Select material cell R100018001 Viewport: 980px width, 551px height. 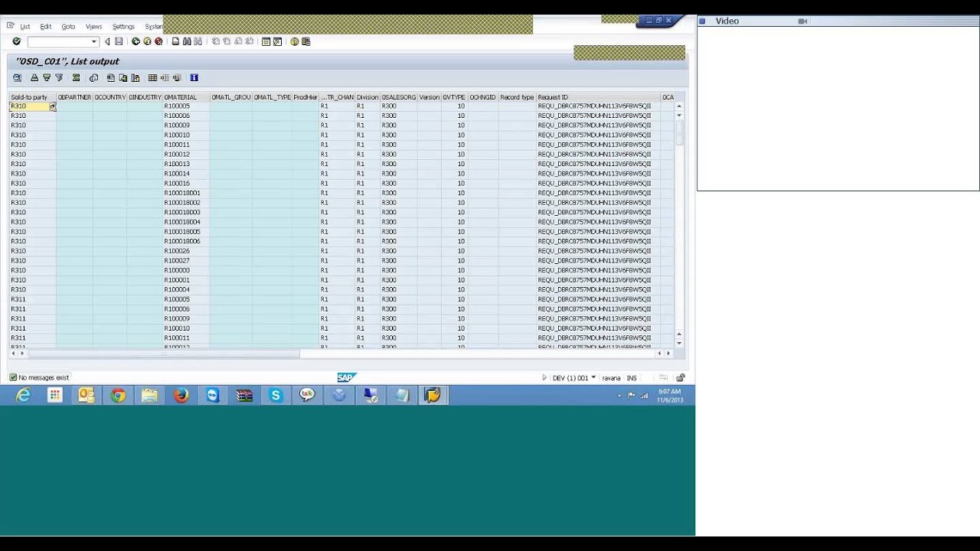coord(186,193)
